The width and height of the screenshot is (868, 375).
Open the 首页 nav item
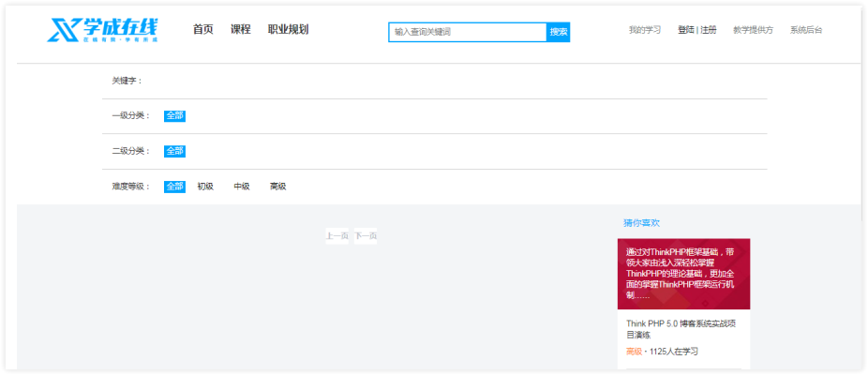click(x=202, y=30)
